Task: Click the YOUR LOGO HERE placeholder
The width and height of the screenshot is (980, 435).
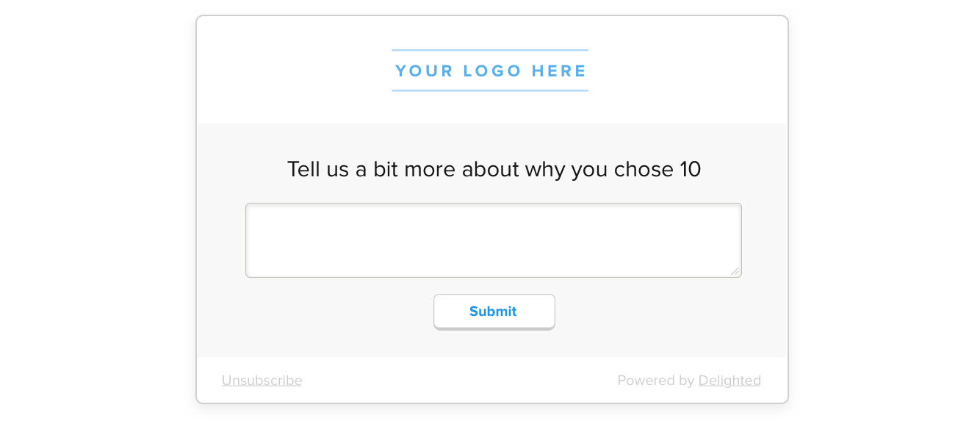Action: coord(490,71)
